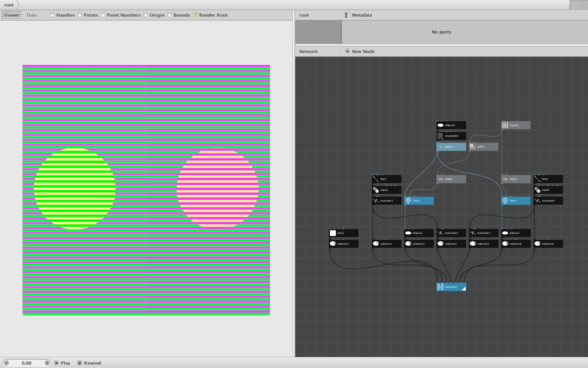This screenshot has width=588, height=368.
Task: Select the frame1 node icon
Action: [505, 125]
